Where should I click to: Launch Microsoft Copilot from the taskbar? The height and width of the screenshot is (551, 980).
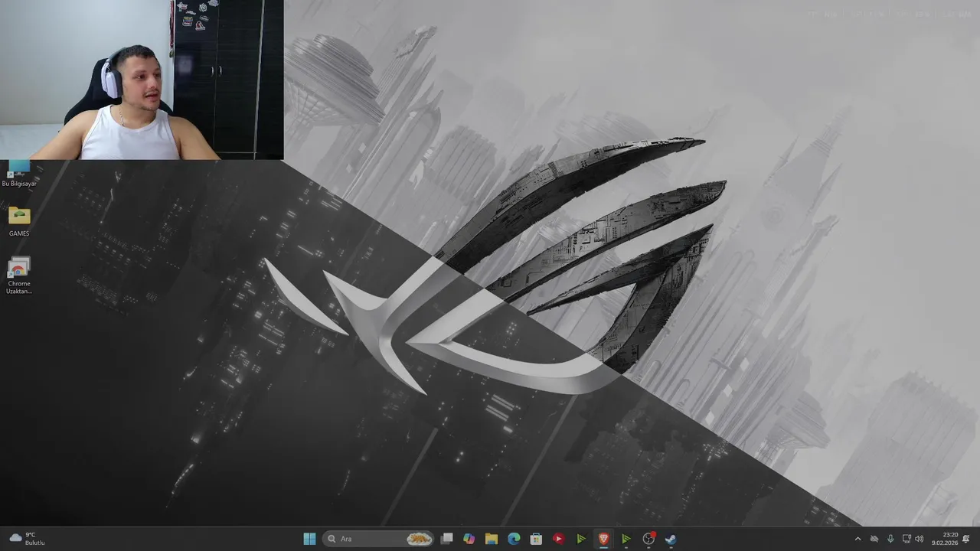469,539
